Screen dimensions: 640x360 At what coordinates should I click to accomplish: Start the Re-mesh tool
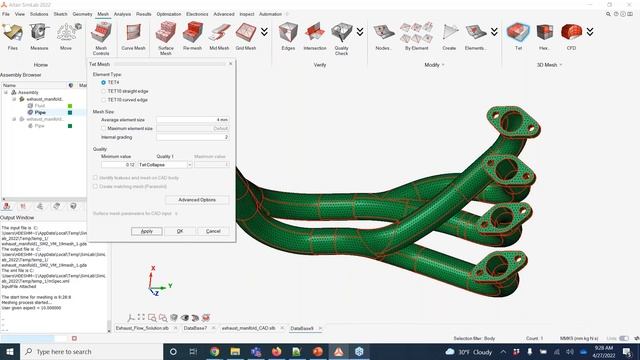pyautogui.click(x=193, y=36)
